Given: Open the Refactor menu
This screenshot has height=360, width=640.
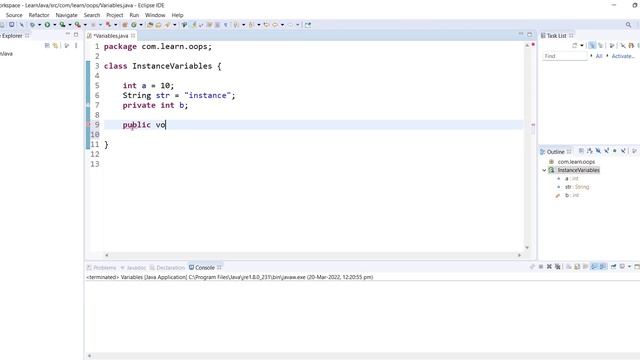Looking at the screenshot, I should tap(39, 15).
